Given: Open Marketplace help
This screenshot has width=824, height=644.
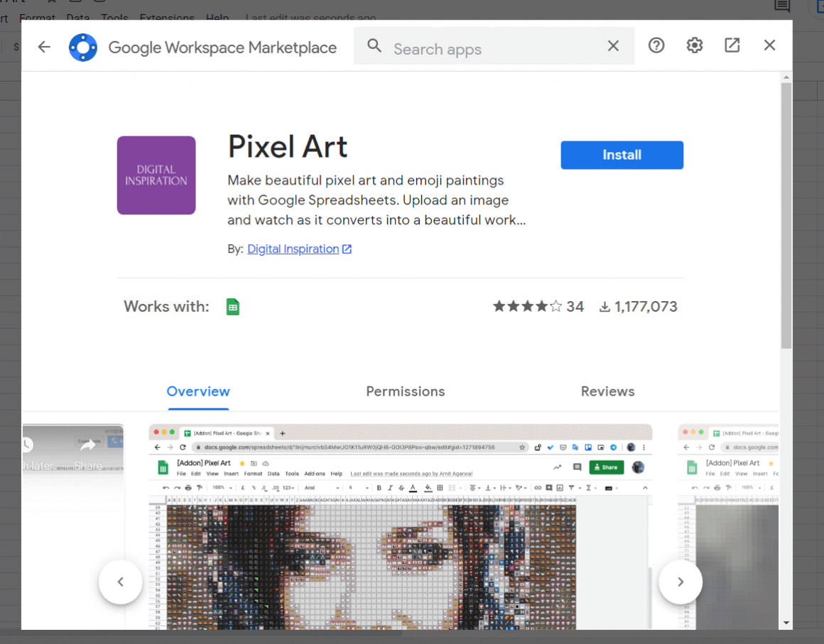Looking at the screenshot, I should click(656, 45).
